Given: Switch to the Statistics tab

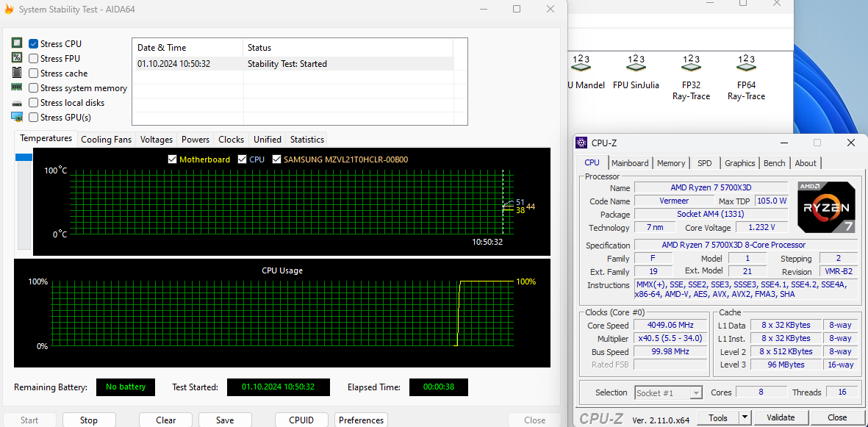Looking at the screenshot, I should [306, 140].
